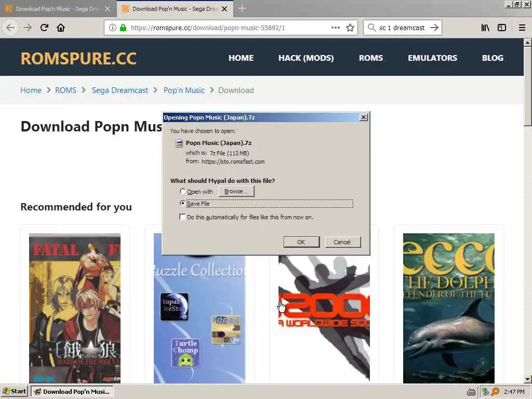This screenshot has width=532, height=399.
Task: Open the Ecco the Dolphin cover thumbnail
Action: tap(448, 308)
